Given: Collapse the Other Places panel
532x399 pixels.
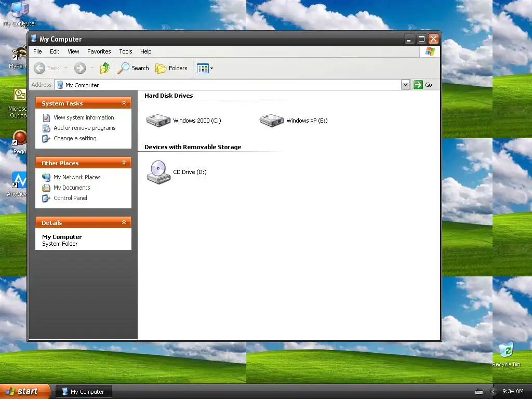Looking at the screenshot, I should click(x=124, y=163).
